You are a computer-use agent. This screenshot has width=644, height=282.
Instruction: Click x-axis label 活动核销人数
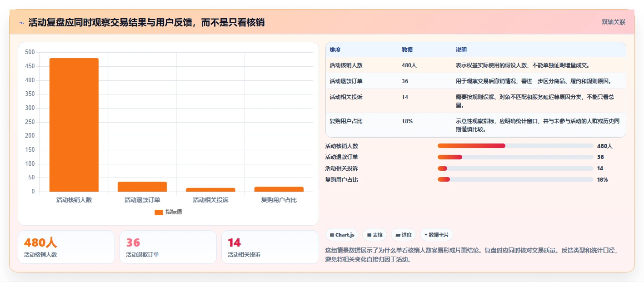(74, 200)
